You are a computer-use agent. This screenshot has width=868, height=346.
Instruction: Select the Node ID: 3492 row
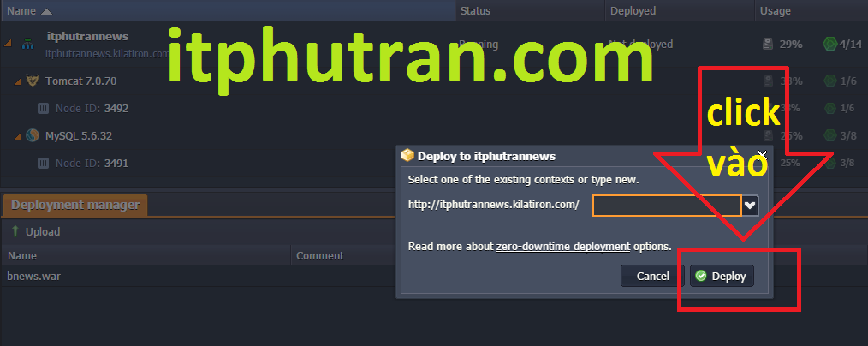point(434,108)
